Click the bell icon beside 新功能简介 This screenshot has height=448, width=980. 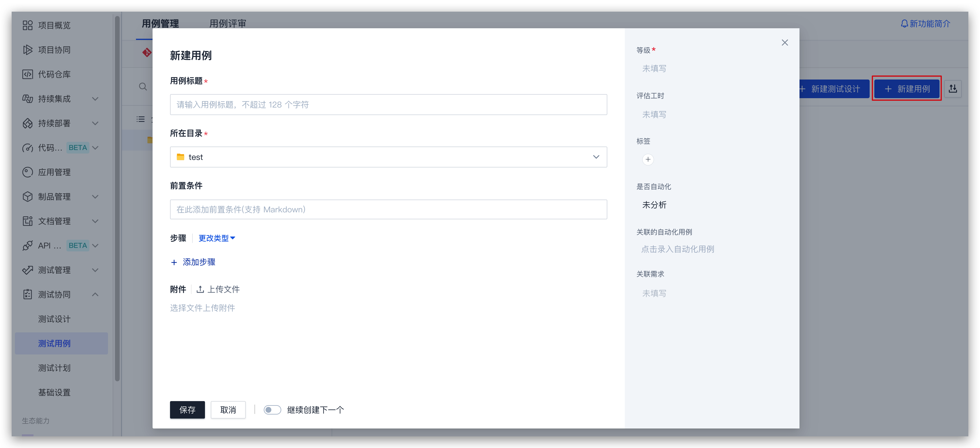(x=904, y=24)
